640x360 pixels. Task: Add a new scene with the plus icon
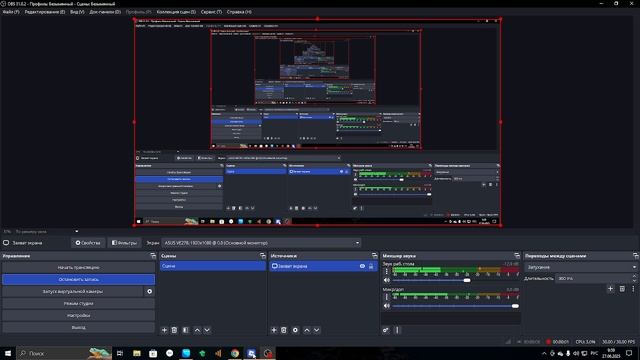(164, 330)
